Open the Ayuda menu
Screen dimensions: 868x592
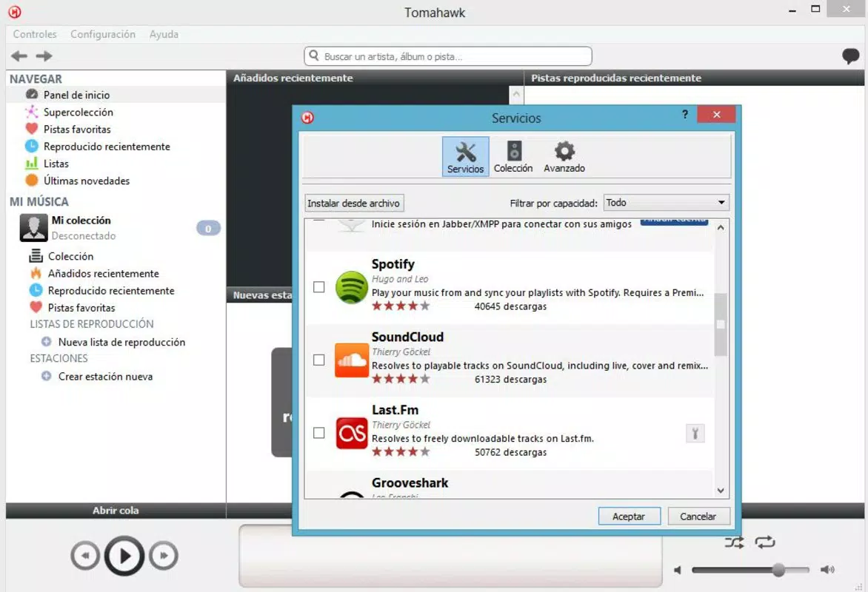point(164,34)
